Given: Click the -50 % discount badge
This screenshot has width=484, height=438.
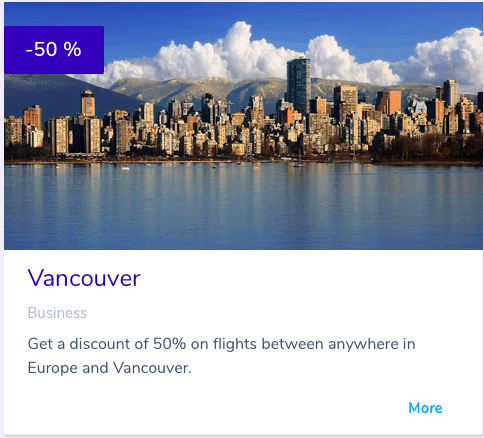Looking at the screenshot, I should 54,50.
